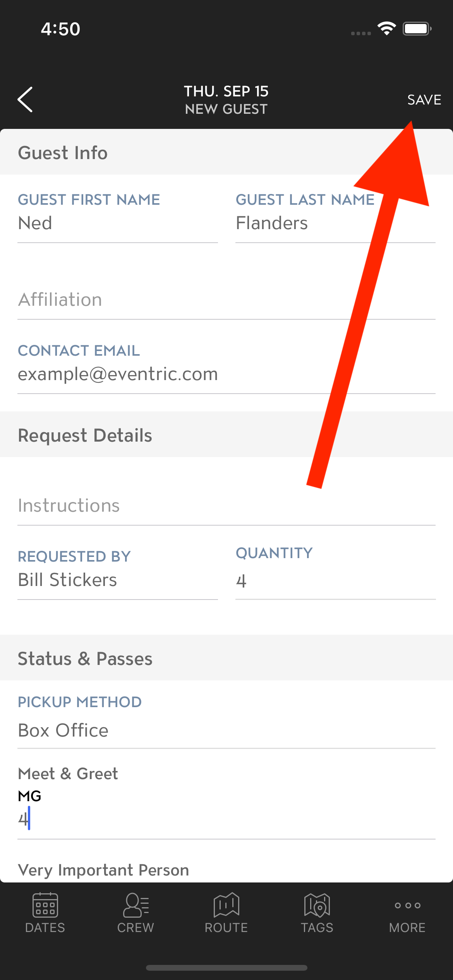Tap the Thu. Sep 15 New Guest title
The image size is (453, 980).
pos(226,100)
